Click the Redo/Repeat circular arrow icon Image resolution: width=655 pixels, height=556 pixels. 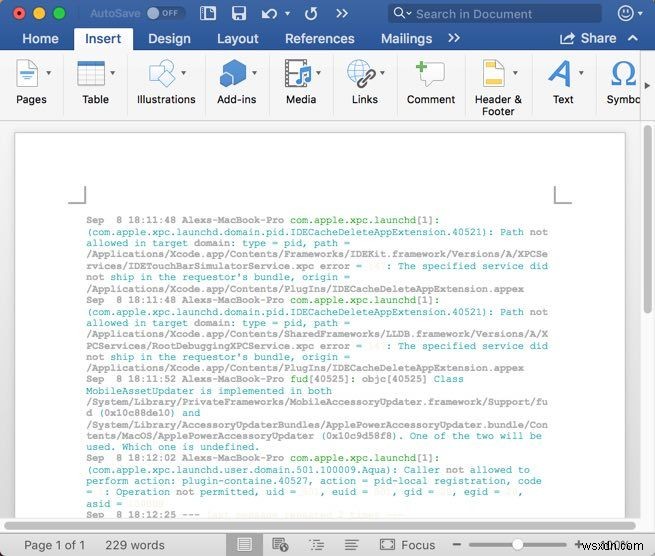click(311, 14)
